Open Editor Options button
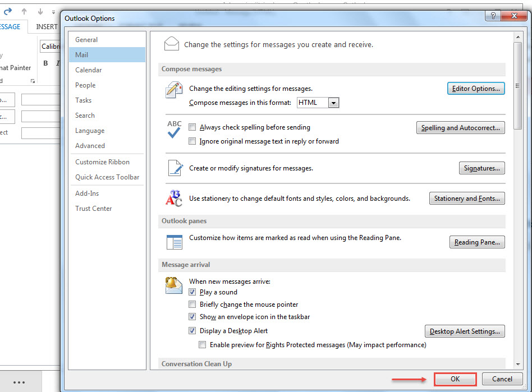Image resolution: width=532 pixels, height=392 pixels. (476, 89)
